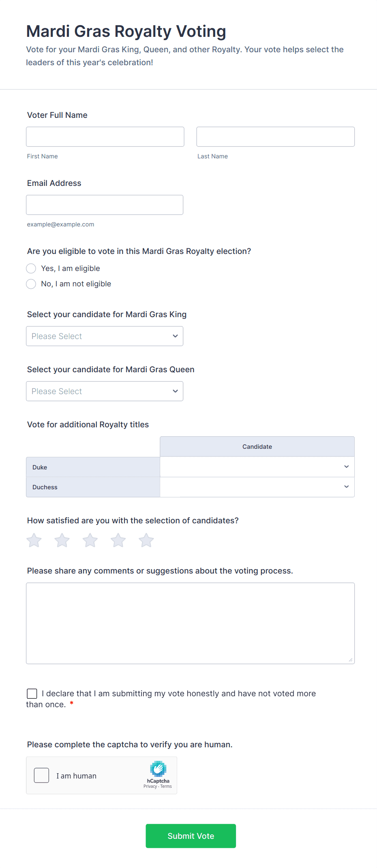Expand the Duchess candidate dropdown
This screenshot has height=868, width=377.
click(257, 487)
